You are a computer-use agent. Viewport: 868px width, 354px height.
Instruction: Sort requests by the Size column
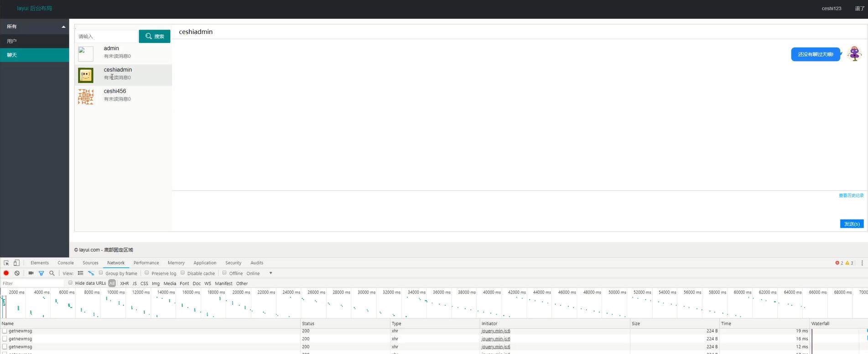pos(675,323)
